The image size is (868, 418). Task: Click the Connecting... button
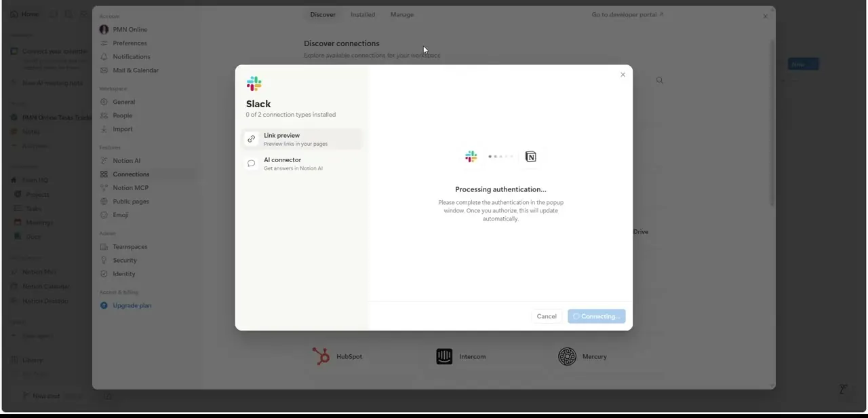coord(597,316)
